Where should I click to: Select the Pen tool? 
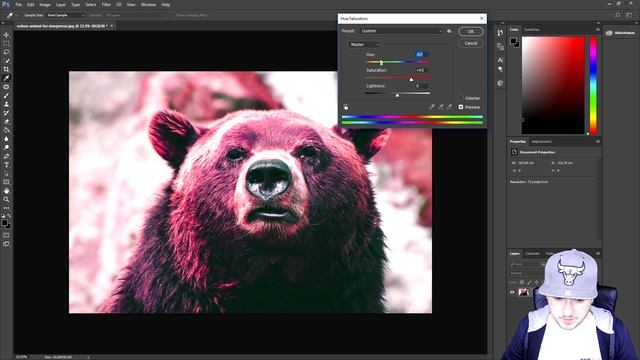[x=6, y=156]
